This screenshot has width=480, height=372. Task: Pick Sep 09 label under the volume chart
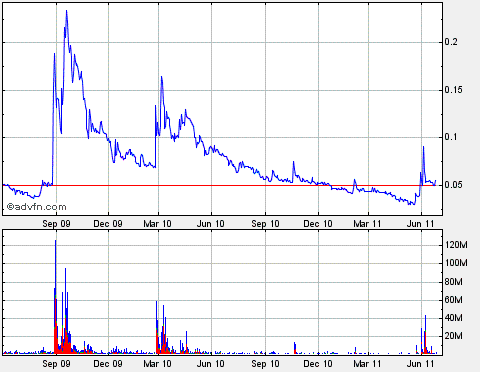[x=56, y=363]
